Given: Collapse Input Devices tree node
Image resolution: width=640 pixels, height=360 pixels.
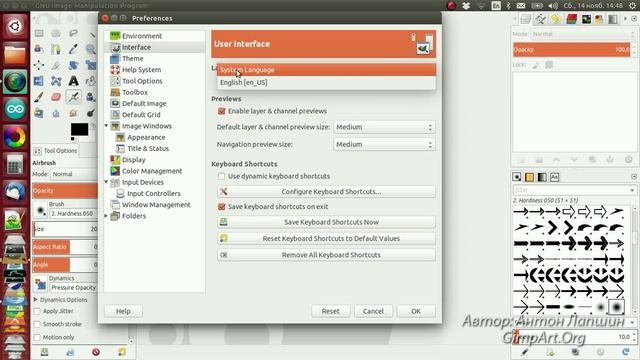Looking at the screenshot, I should (x=107, y=182).
